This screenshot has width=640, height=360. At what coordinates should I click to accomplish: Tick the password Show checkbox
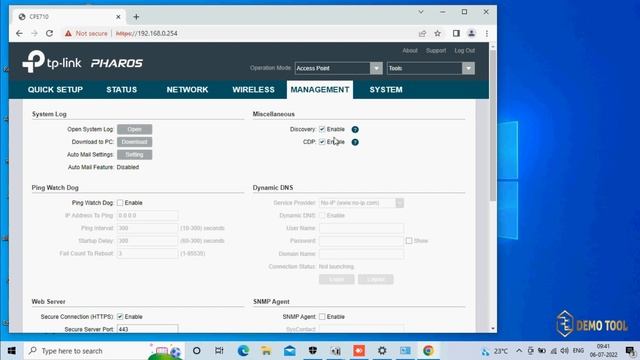tap(409, 241)
